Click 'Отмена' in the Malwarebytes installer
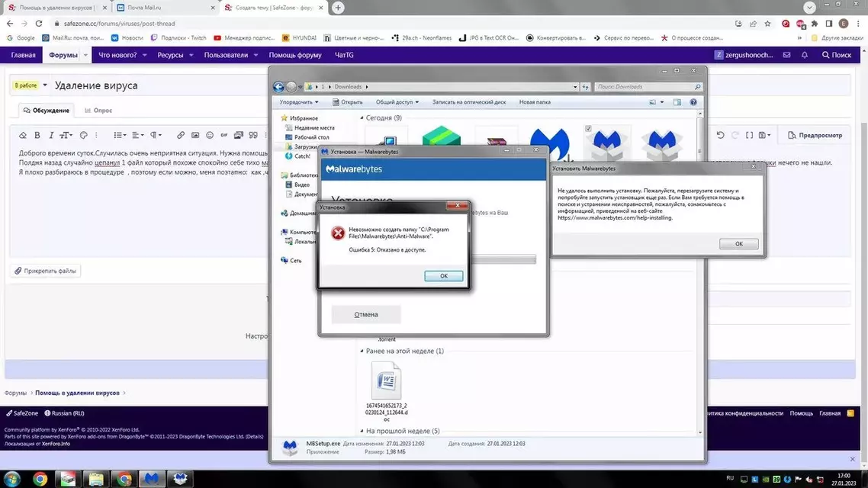Viewport: 868px width, 488px height. pyautogui.click(x=366, y=314)
